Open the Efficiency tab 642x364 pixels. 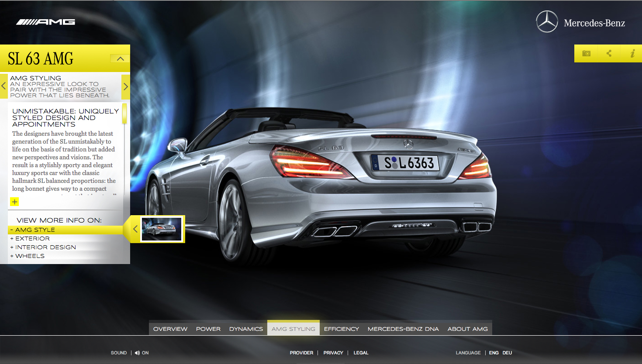point(342,329)
